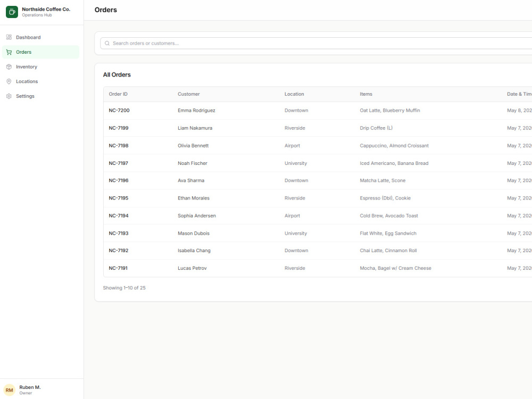Click Airport location in Olivia Bennett row
Image resolution: width=532 pixels, height=399 pixels.
[x=292, y=146]
